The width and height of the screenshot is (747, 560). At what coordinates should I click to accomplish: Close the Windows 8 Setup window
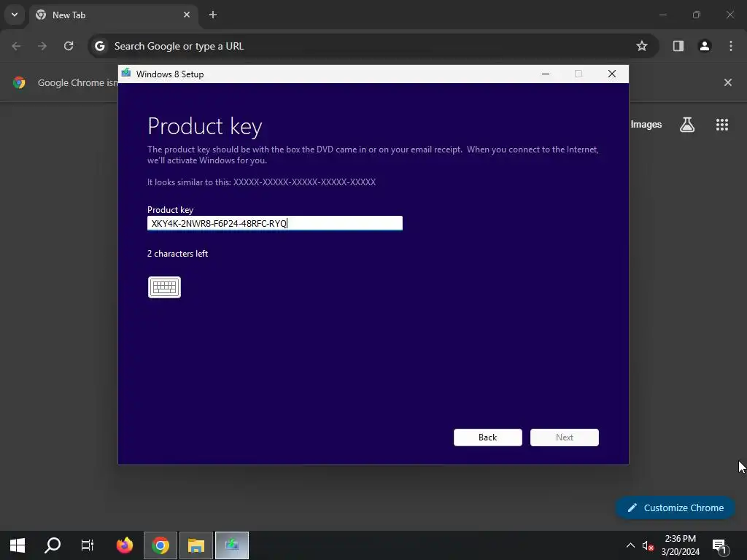pos(612,74)
